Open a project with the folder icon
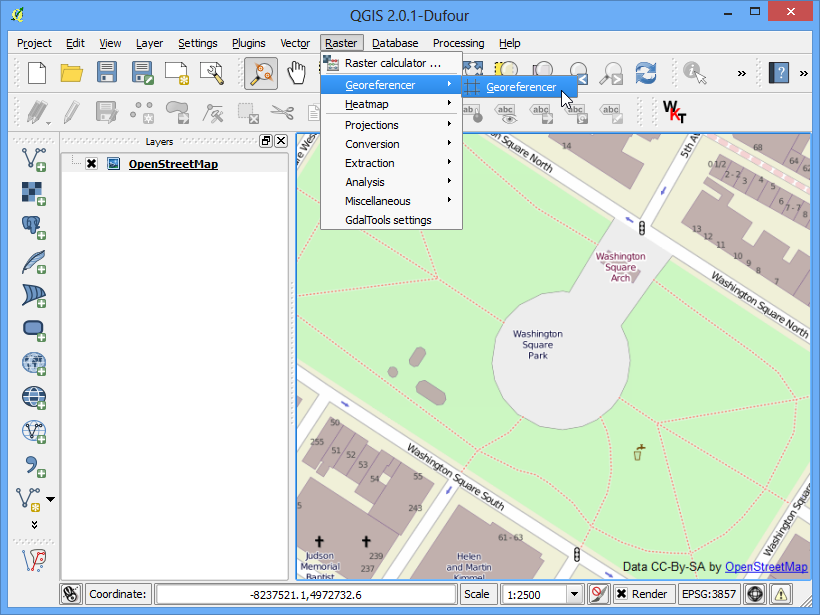820x615 pixels. (x=72, y=73)
